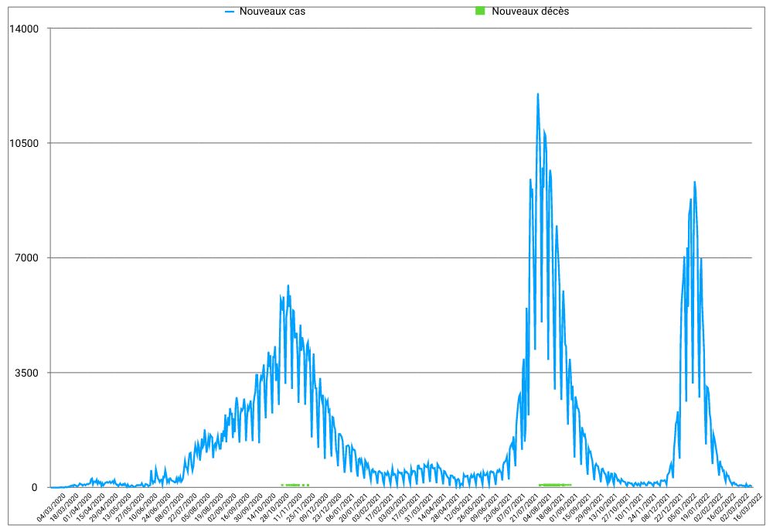Image resolution: width=773 pixels, height=532 pixels.
Task: Click the 06/01/2021 date label
Action: coord(340,506)
